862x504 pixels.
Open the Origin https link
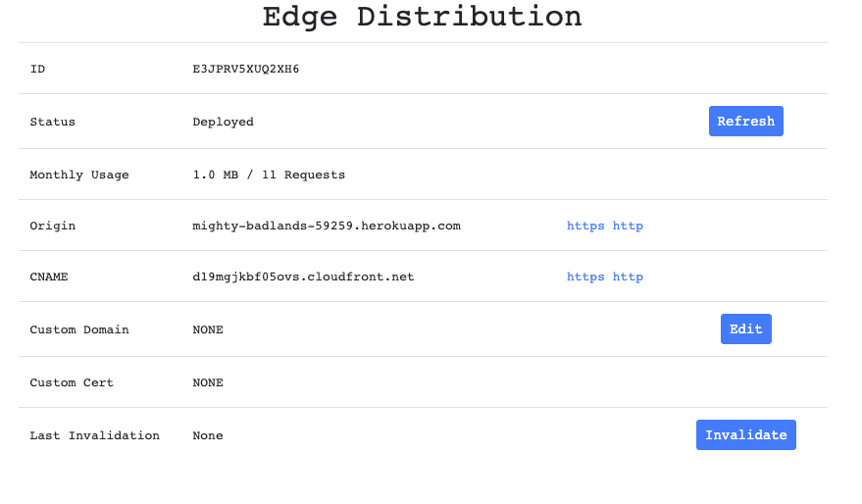(585, 226)
